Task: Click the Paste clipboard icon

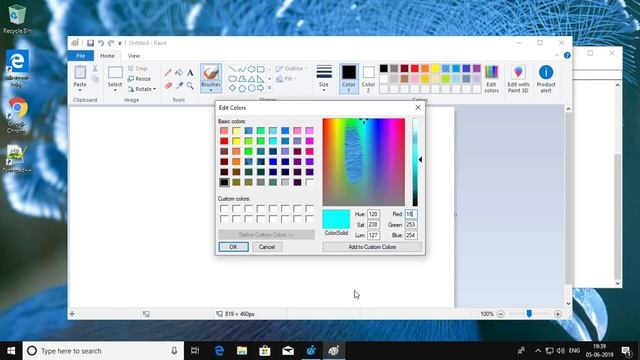Action: click(x=80, y=73)
